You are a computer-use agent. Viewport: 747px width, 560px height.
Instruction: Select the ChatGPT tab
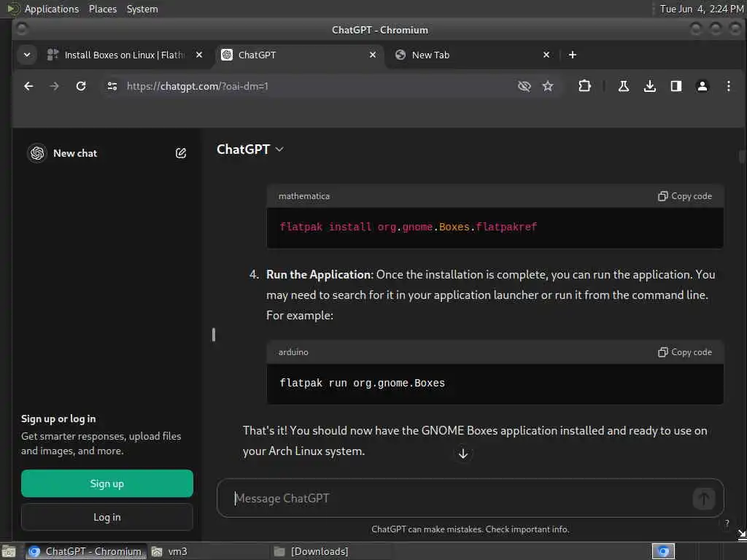point(300,55)
